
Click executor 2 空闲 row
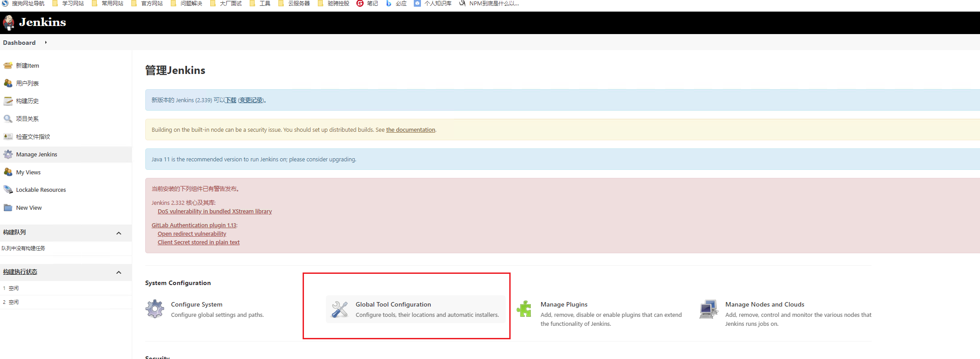tap(66, 302)
